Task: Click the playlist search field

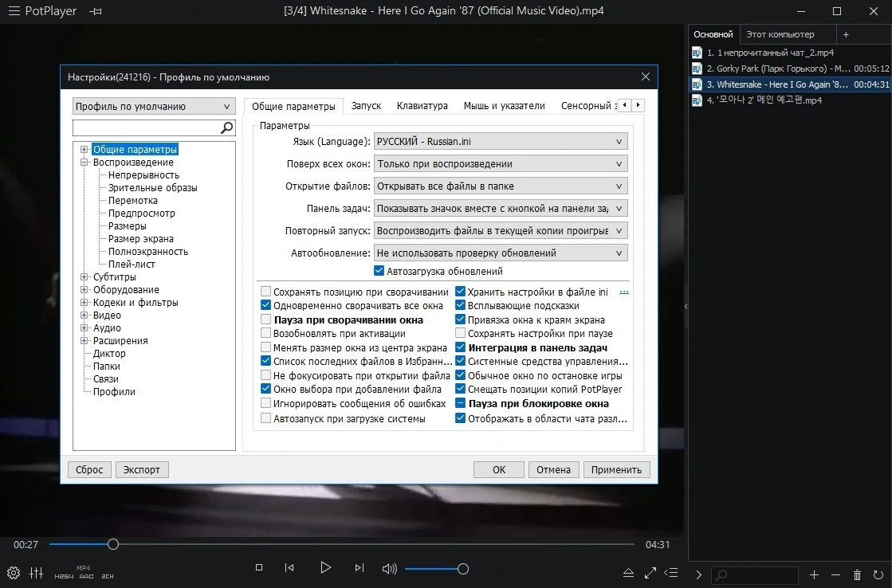Action: tap(756, 575)
